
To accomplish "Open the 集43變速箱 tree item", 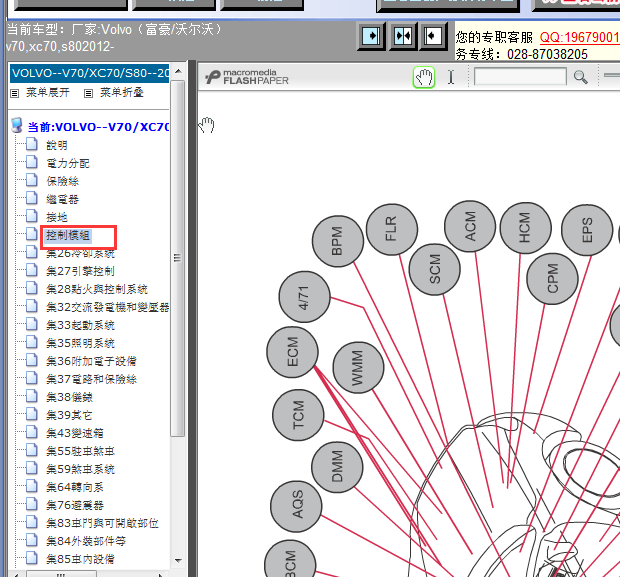I will point(75,433).
